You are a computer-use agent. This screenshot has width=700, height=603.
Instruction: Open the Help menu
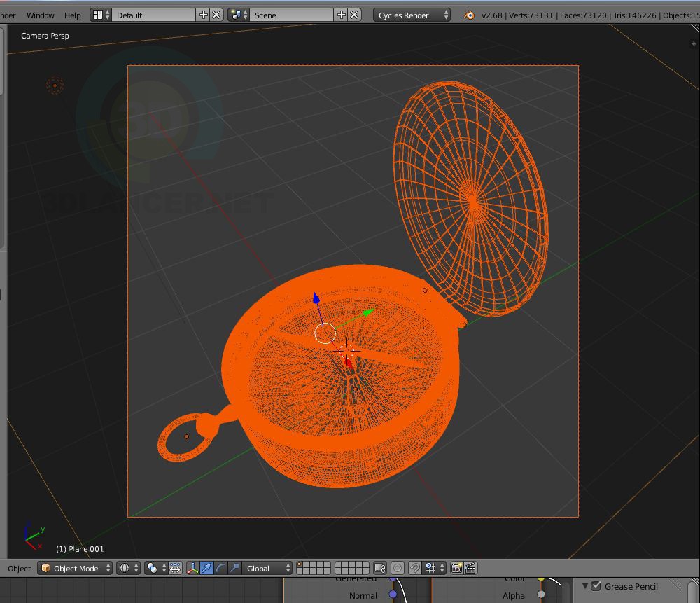tap(72, 15)
